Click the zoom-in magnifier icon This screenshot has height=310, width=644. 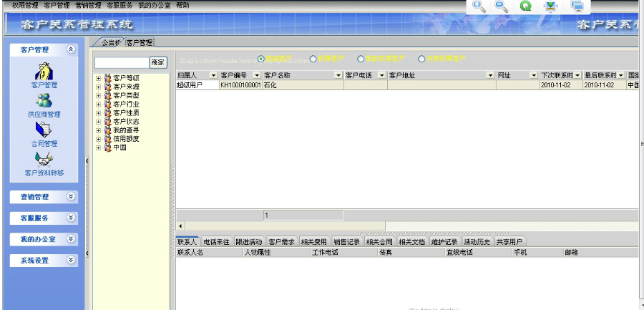[479, 6]
